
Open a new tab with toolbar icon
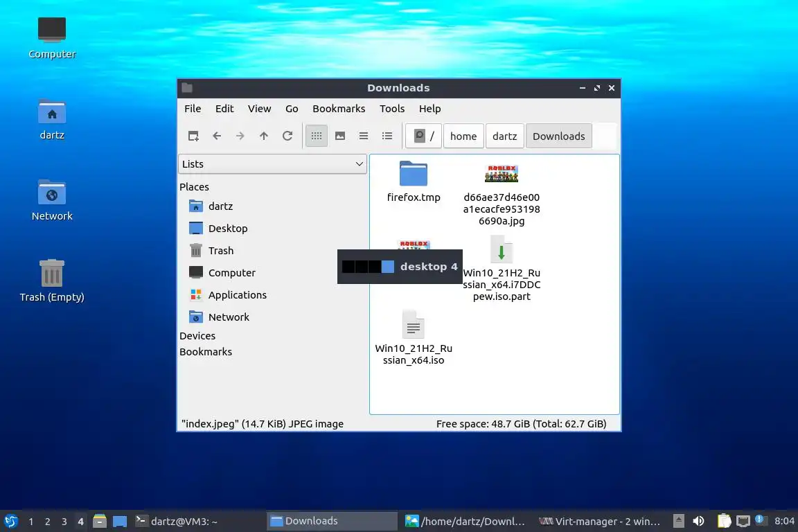[193, 136]
